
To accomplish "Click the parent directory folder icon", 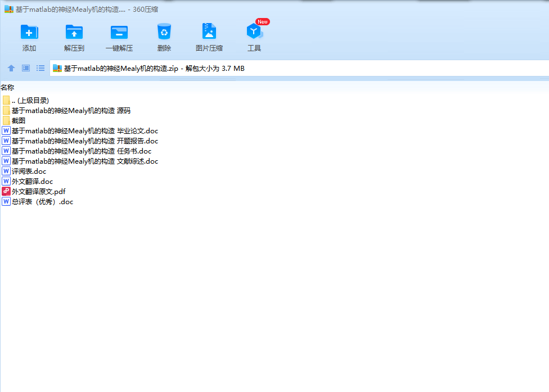I will [6, 101].
